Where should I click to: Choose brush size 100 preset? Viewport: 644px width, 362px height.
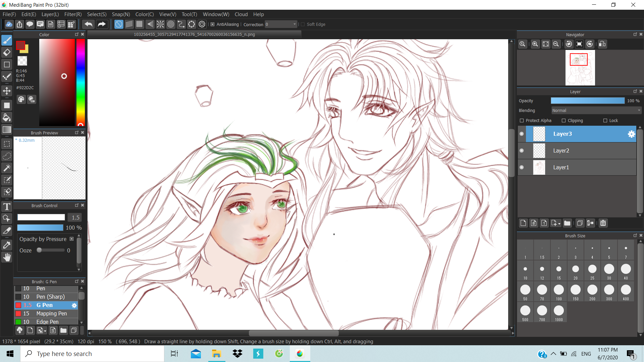(x=558, y=290)
